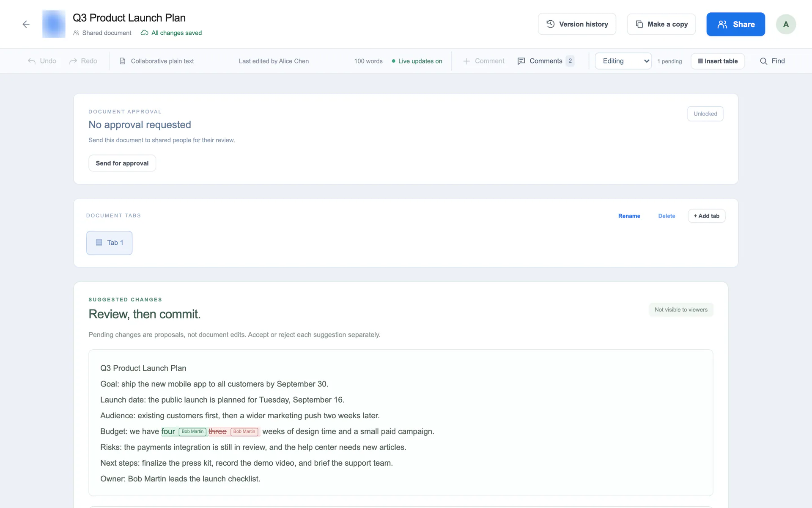Click the 1 pending indicator
This screenshot has height=508, width=812.
tap(669, 61)
